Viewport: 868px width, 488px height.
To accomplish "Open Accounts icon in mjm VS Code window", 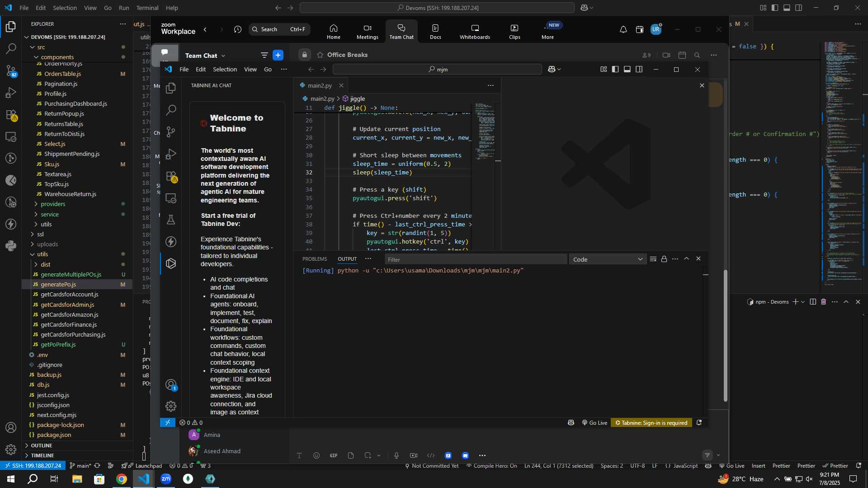I will 171,385.
